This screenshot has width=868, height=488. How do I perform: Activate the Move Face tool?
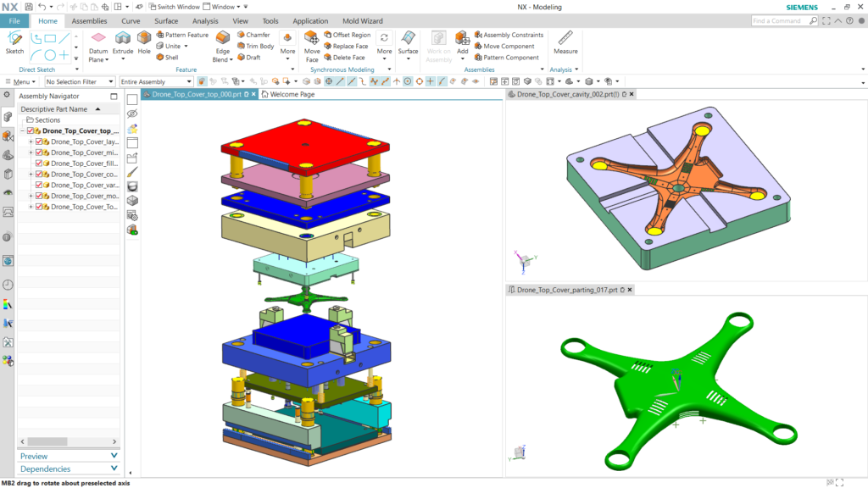point(312,44)
